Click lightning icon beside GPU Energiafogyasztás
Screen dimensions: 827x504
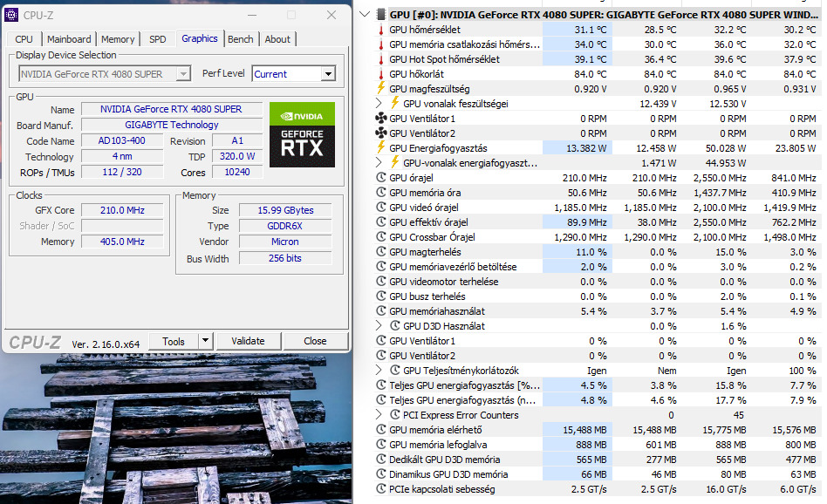coord(381,148)
